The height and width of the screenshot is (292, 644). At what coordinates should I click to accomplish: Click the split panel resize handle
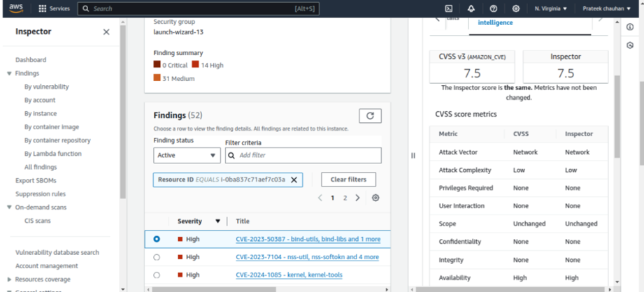pos(413,156)
